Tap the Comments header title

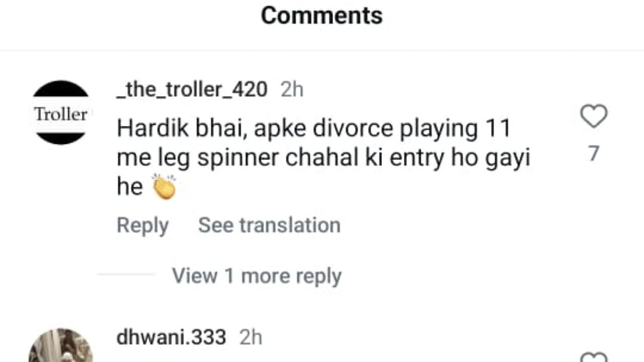coord(321,16)
